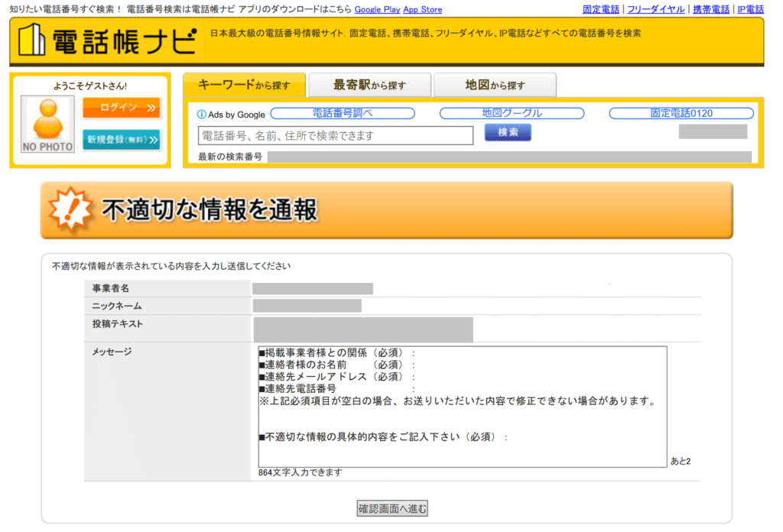Screen dimensions: 783x532
Task: Go to the 固定電話 top link
Action: click(x=602, y=10)
